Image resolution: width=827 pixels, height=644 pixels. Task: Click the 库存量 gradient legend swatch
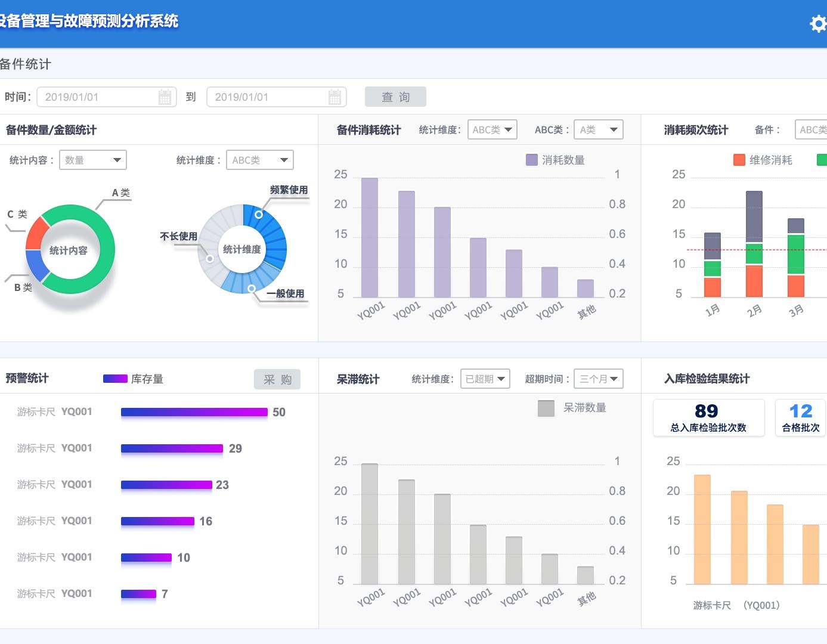click(x=114, y=378)
